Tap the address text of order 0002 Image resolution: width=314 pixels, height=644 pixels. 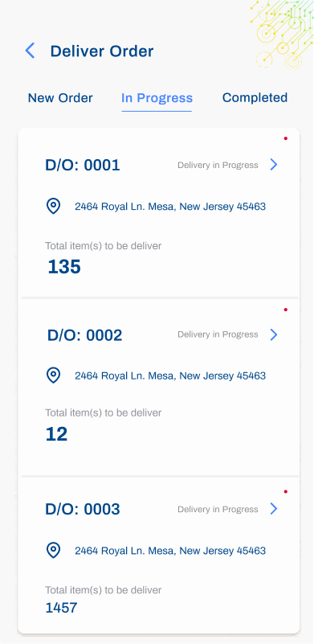point(170,375)
